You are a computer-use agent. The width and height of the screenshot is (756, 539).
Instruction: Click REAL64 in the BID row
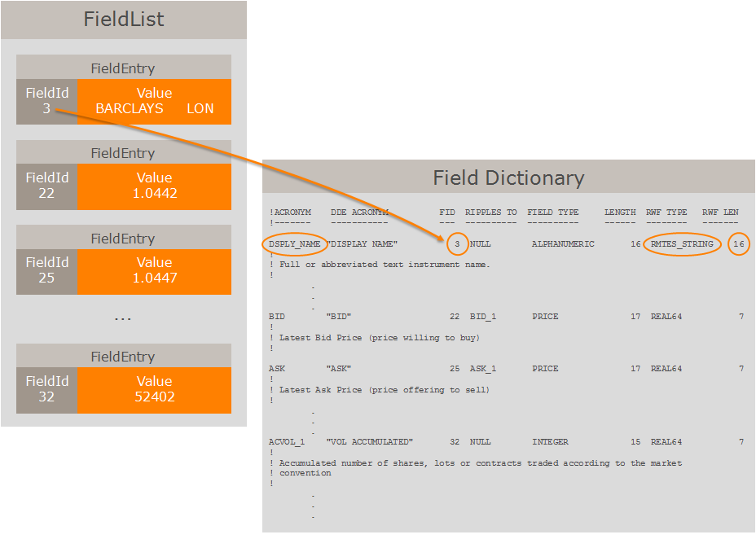pos(666,317)
